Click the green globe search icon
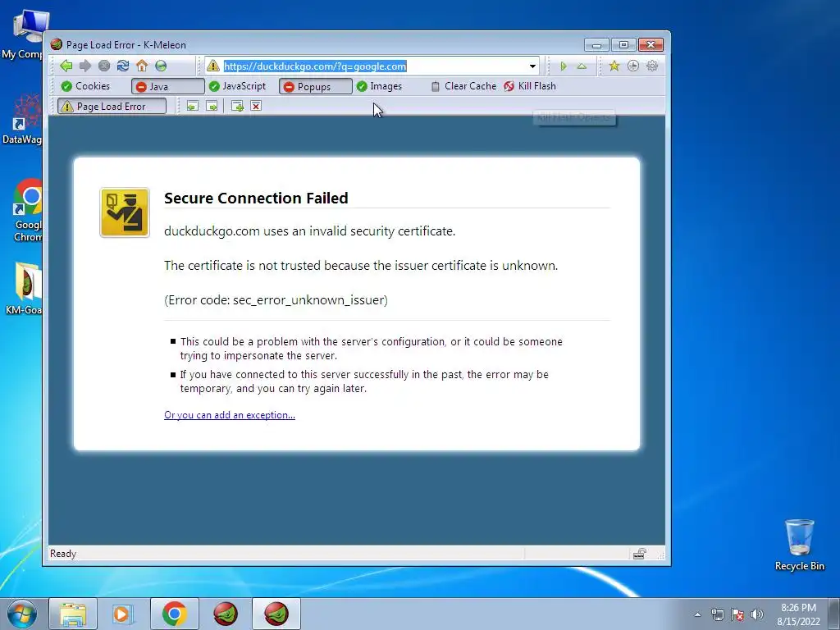This screenshot has height=630, width=840. point(161,66)
